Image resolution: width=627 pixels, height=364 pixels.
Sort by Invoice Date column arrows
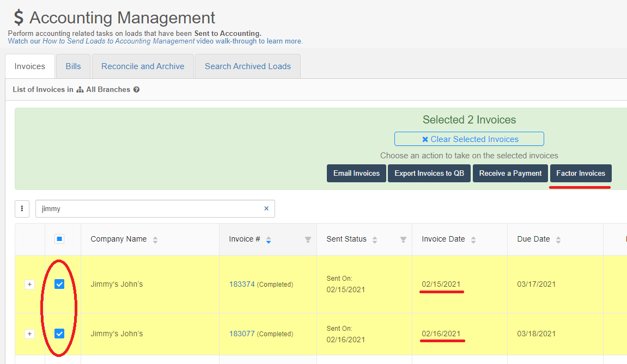[x=473, y=239]
